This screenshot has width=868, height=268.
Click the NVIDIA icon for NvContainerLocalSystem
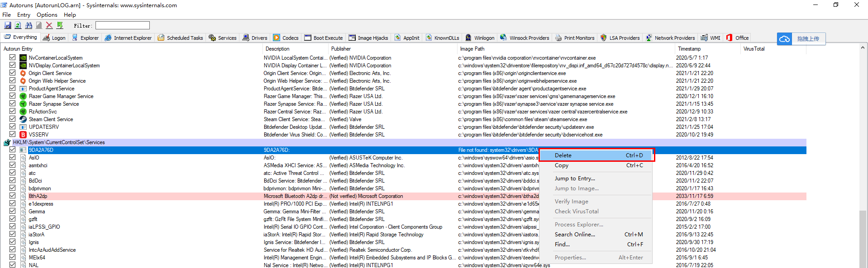click(x=23, y=58)
